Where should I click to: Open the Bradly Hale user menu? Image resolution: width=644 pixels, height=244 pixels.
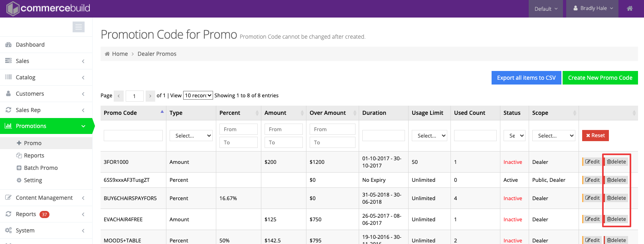(593, 8)
